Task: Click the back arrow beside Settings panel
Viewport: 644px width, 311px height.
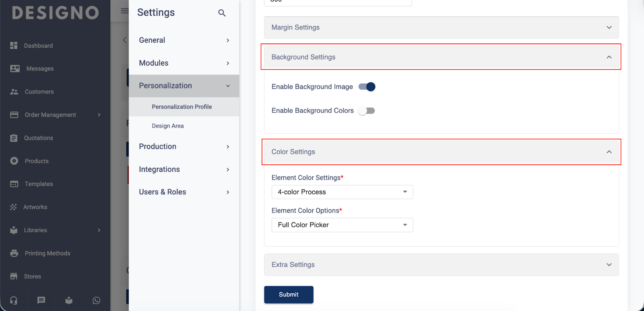Action: 124,40
